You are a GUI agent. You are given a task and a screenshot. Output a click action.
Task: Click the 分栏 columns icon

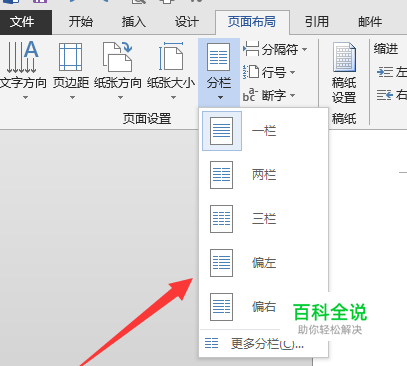[219, 57]
